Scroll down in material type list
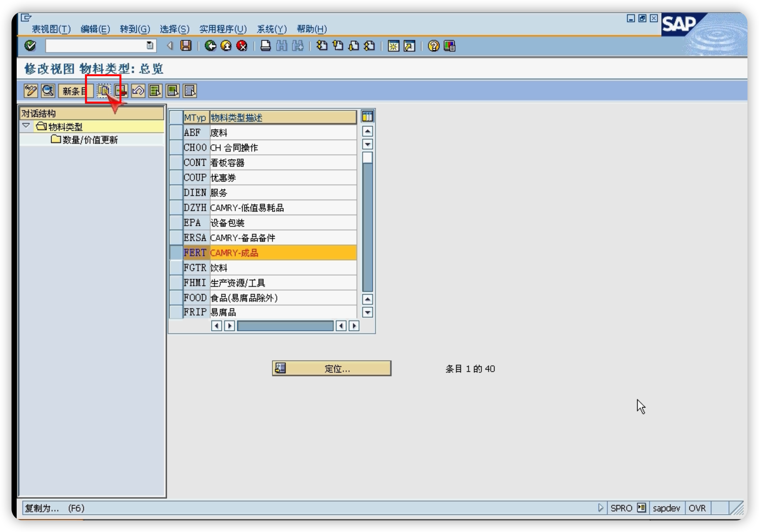The width and height of the screenshot is (759, 532). [x=367, y=312]
